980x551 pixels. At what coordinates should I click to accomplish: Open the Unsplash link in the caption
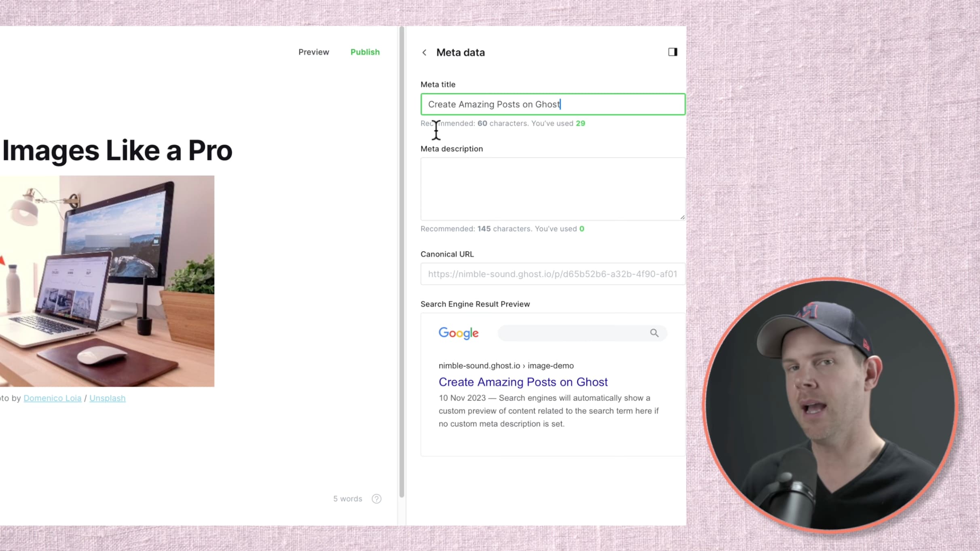coord(108,398)
